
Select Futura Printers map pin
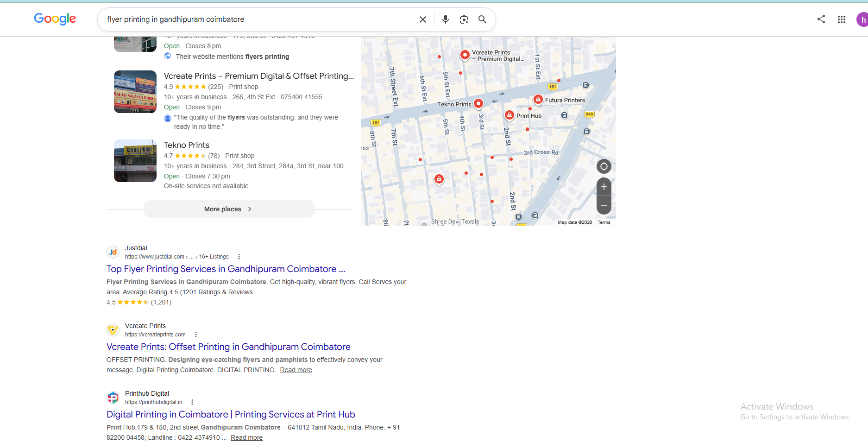coord(538,99)
